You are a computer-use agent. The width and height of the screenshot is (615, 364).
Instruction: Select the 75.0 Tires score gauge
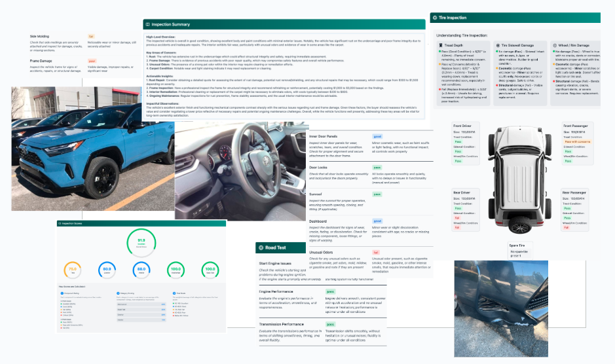tap(73, 270)
